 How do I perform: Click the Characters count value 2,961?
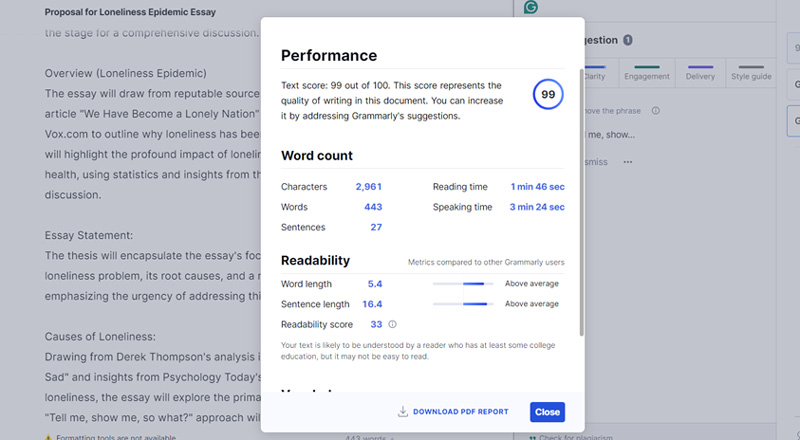coord(368,187)
